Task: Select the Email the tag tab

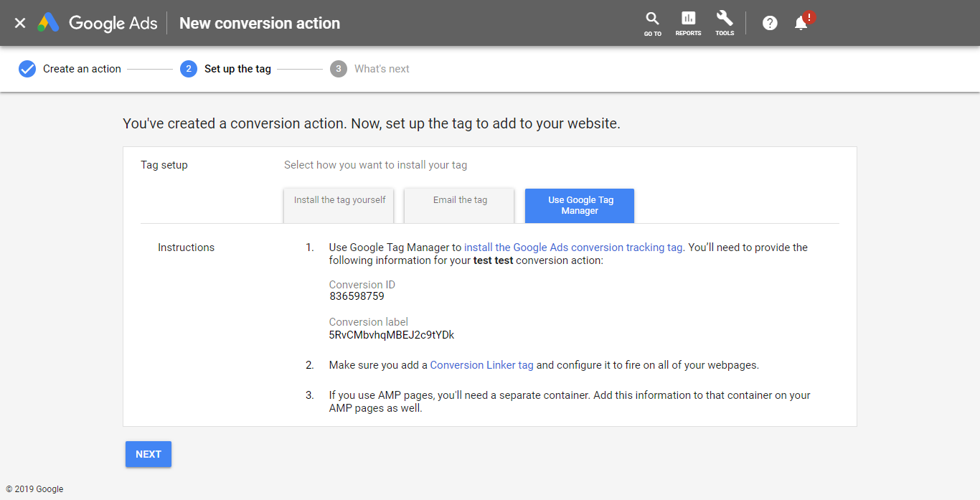Action: 460,206
